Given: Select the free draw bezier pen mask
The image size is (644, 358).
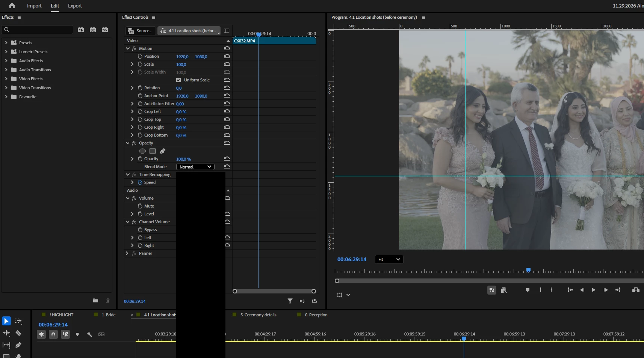Looking at the screenshot, I should pos(162,151).
